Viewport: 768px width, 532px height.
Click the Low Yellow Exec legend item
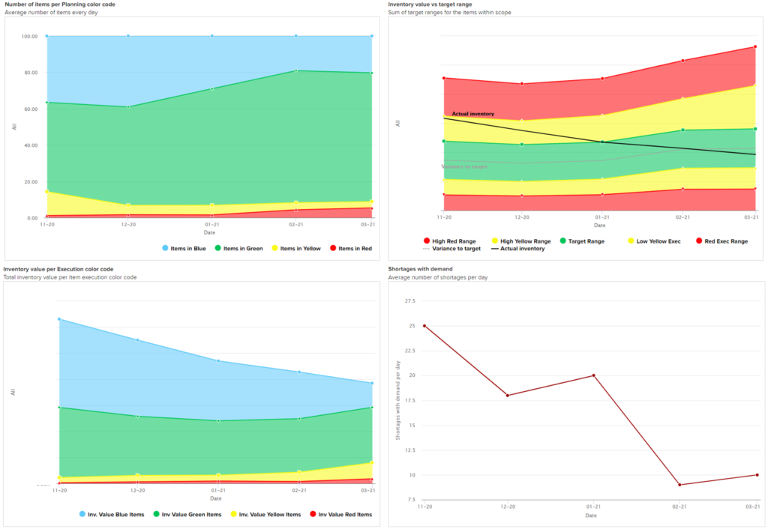tap(652, 241)
